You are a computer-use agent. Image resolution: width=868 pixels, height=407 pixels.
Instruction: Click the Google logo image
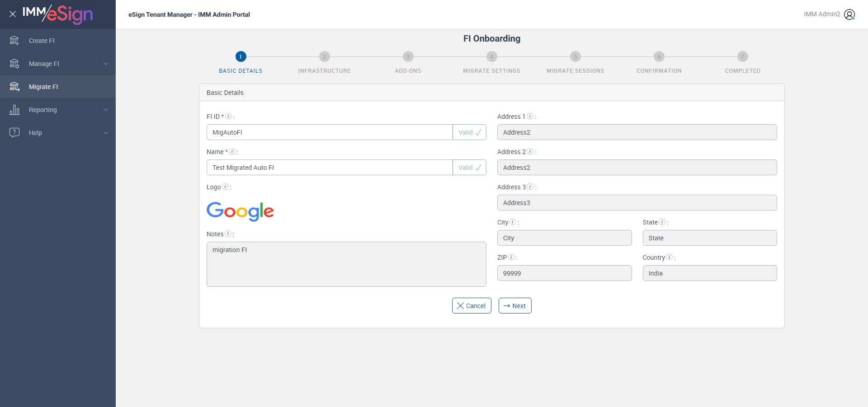coord(240,211)
